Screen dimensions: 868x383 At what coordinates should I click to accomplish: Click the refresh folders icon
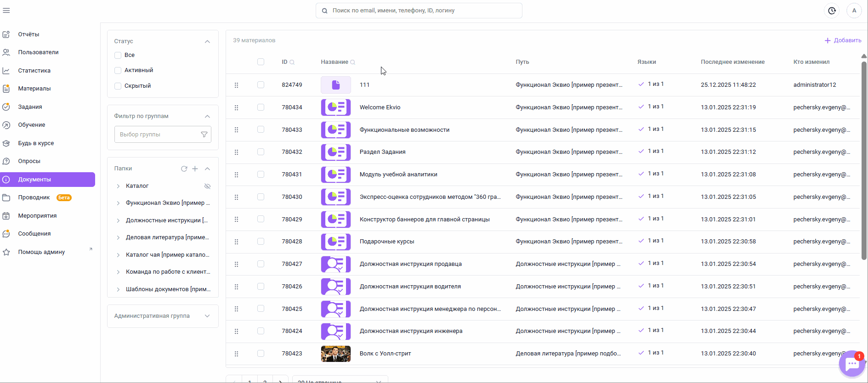pos(184,169)
